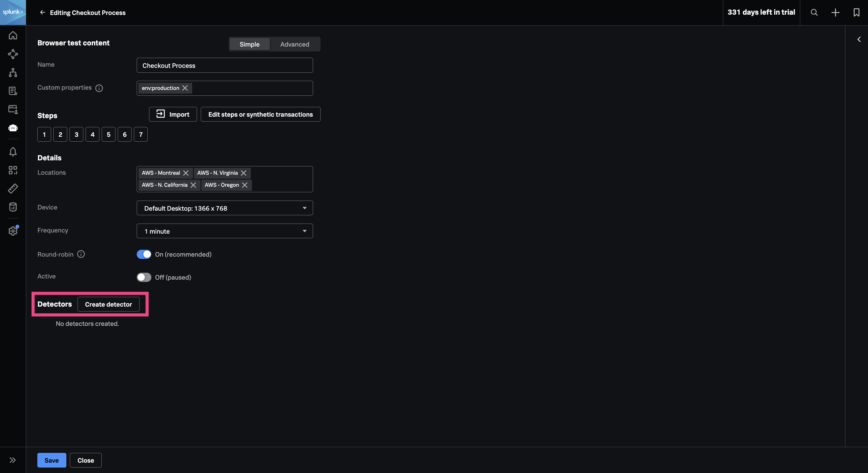Click the bookmark icon in top bar

coord(856,12)
